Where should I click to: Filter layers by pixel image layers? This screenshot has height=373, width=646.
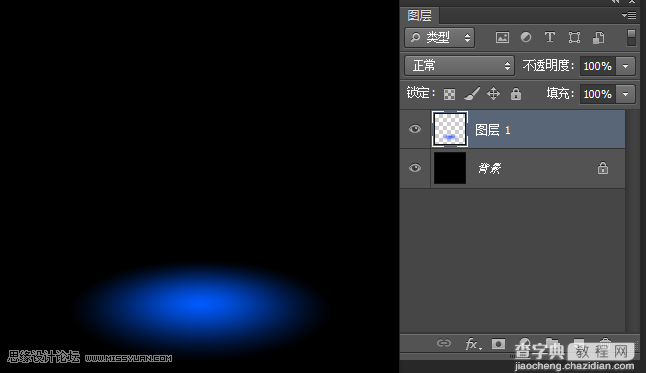pyautogui.click(x=502, y=38)
